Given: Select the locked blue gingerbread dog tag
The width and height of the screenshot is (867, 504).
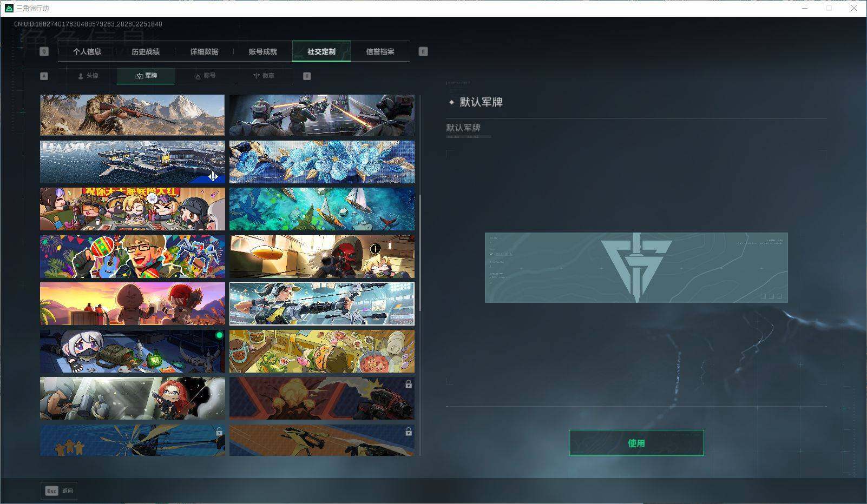Looking at the screenshot, I should pyautogui.click(x=133, y=440).
